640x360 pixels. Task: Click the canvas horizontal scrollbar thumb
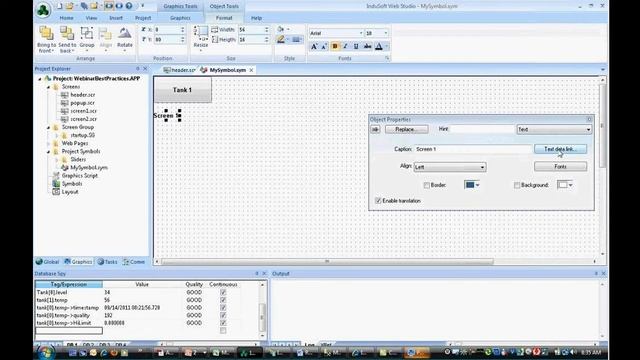327,261
